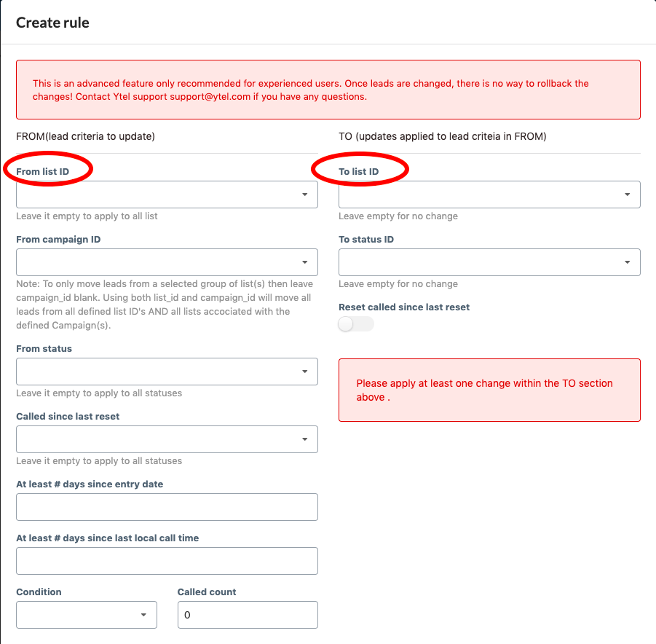
Task: Expand the To list ID chevron arrow
Action: 628,195
